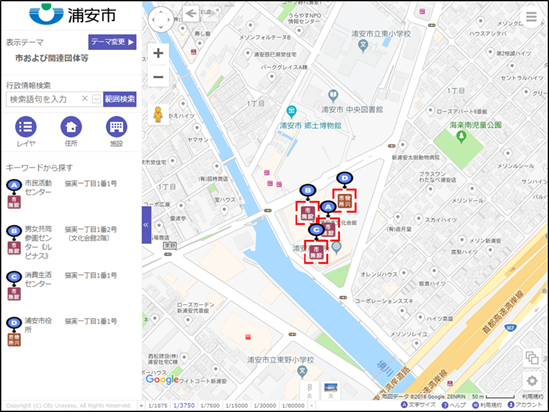Open the map settings gear icon
Viewport: 549px width, 412px height.
[x=532, y=380]
